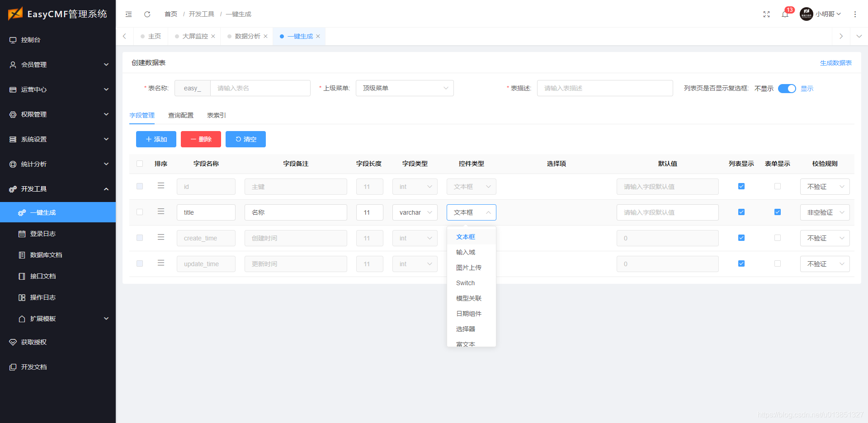Toggle 列表显示 for id row
868x423 pixels.
(x=741, y=186)
